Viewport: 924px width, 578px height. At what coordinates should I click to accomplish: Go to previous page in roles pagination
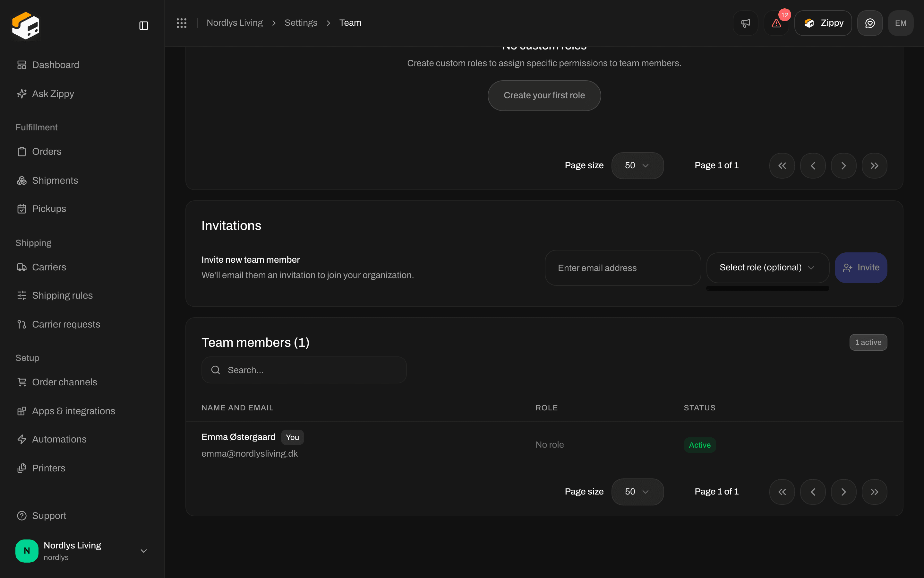pyautogui.click(x=813, y=165)
